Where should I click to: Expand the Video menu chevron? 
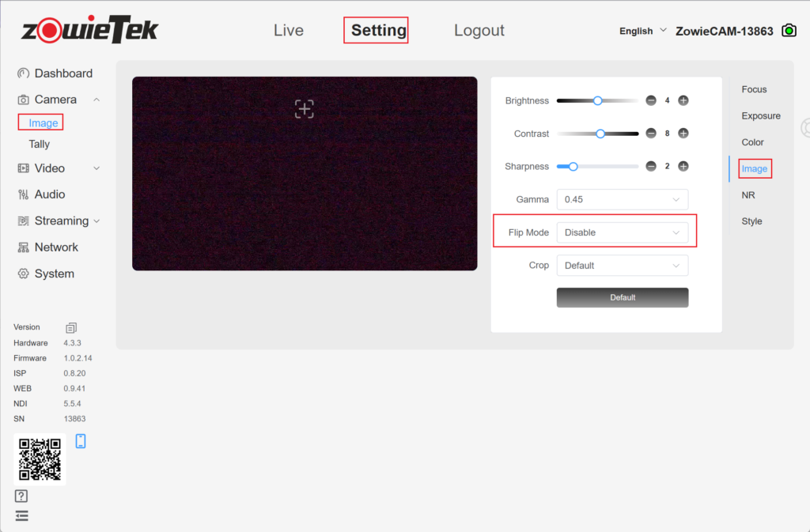97,168
